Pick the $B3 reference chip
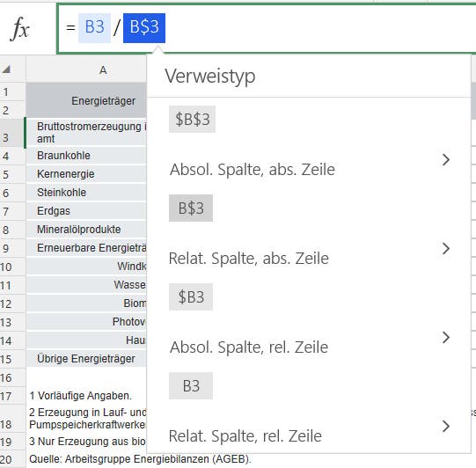Image resolution: width=476 pixels, height=468 pixels. tap(191, 296)
